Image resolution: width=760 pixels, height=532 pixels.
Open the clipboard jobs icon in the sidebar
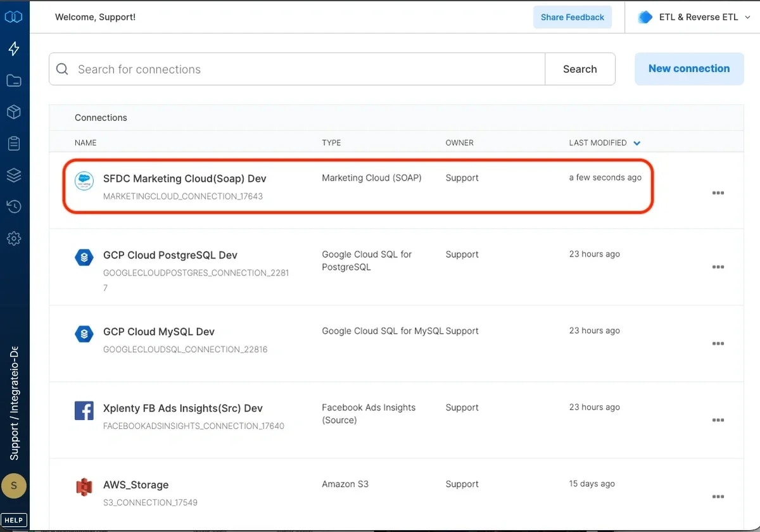click(14, 144)
